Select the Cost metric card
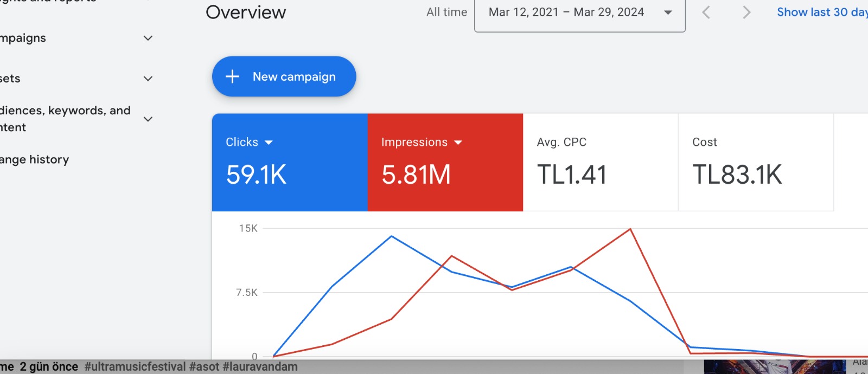Image resolution: width=868 pixels, height=374 pixels. coord(756,162)
